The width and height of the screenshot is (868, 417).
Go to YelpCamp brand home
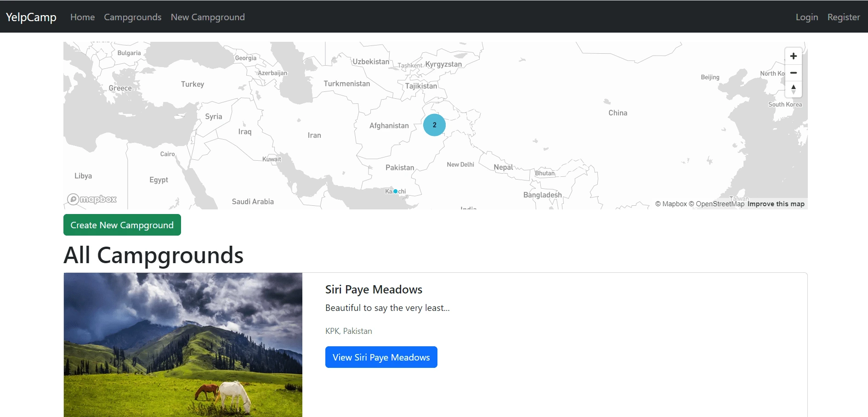[x=31, y=17]
